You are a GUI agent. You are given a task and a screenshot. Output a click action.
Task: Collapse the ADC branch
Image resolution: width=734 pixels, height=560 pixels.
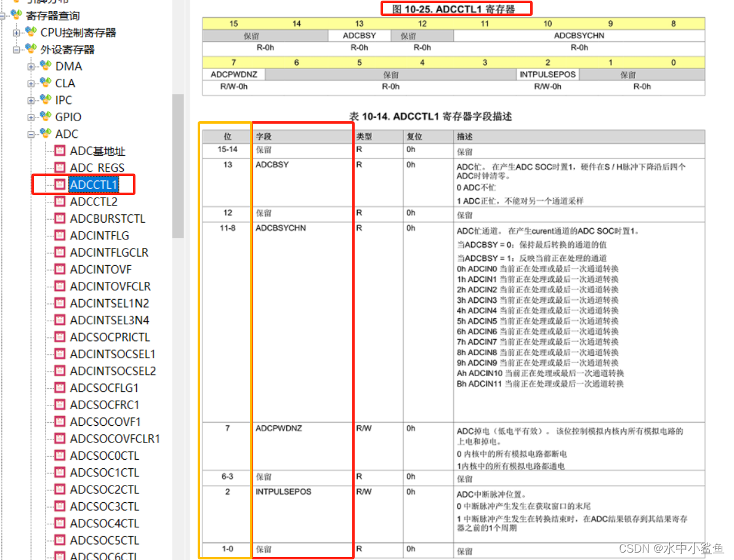click(32, 134)
